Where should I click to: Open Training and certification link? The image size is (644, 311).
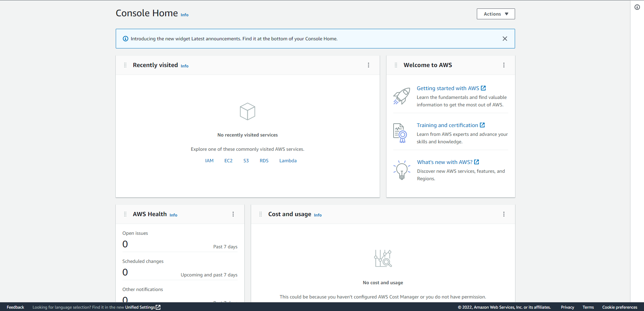pos(451,125)
